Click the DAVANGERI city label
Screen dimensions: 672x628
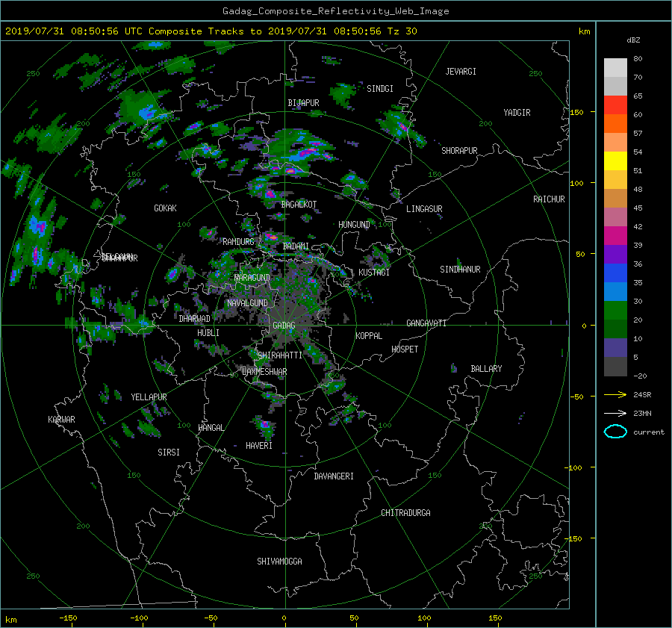point(334,476)
